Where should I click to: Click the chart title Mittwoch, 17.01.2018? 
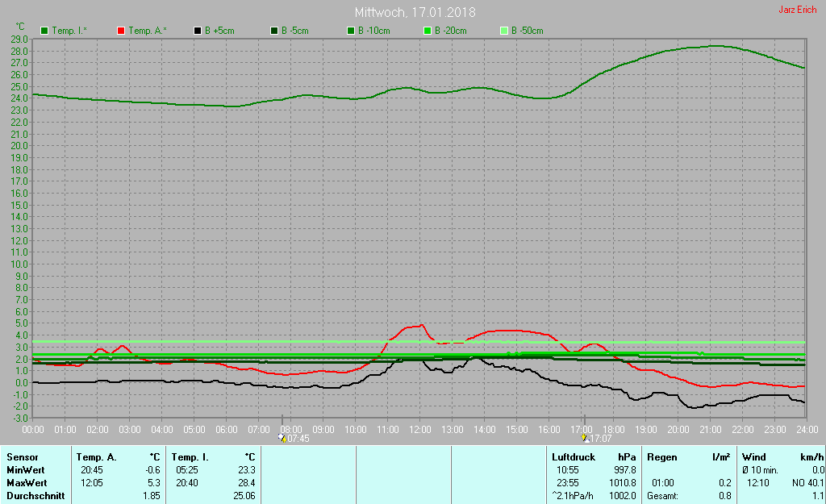[415, 13]
